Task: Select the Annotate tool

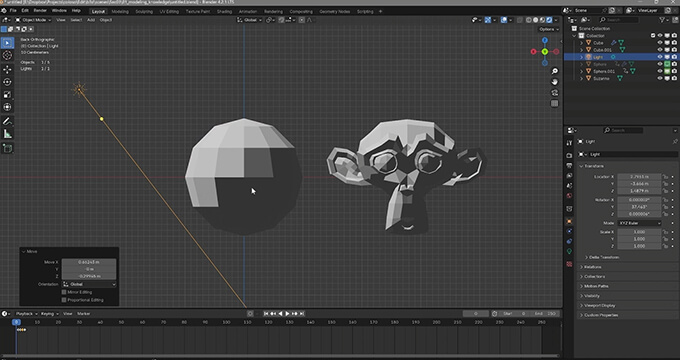Action: [x=7, y=121]
